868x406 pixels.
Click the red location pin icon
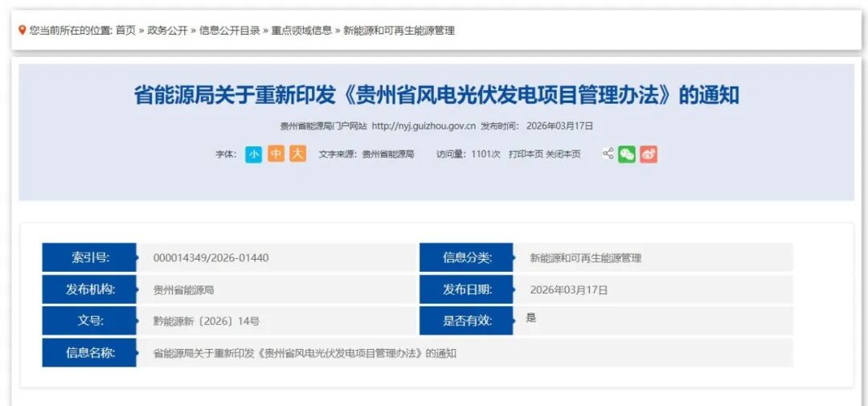[x=23, y=31]
